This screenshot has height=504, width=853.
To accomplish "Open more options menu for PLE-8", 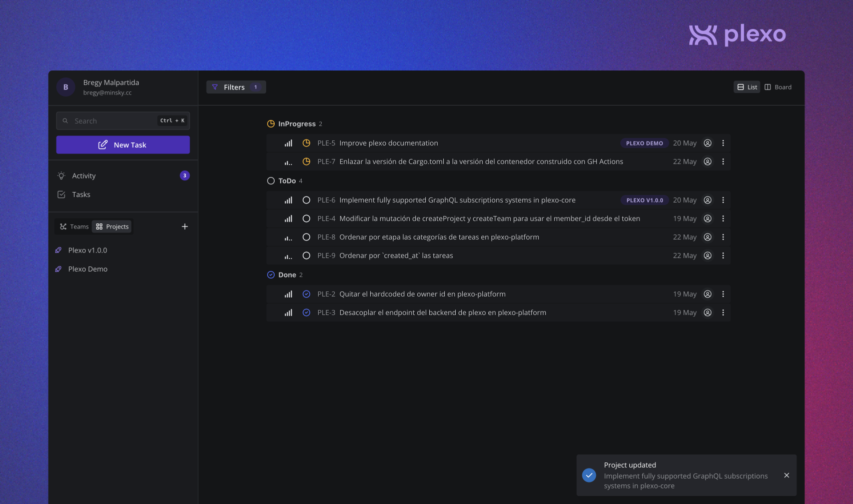I will click(723, 237).
